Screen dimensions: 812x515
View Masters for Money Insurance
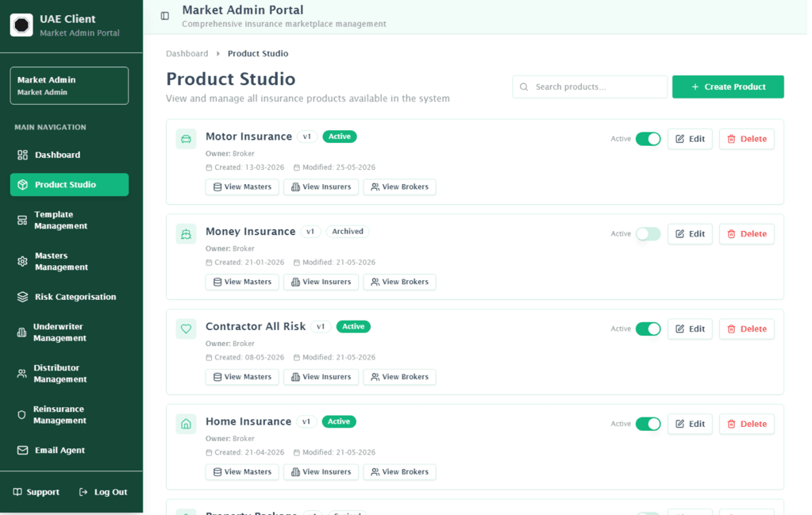point(242,282)
